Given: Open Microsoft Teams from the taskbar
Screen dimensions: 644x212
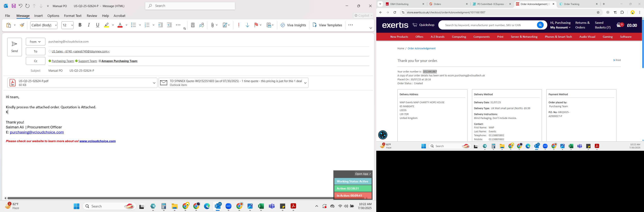Looking at the screenshot, I should click(272, 206).
